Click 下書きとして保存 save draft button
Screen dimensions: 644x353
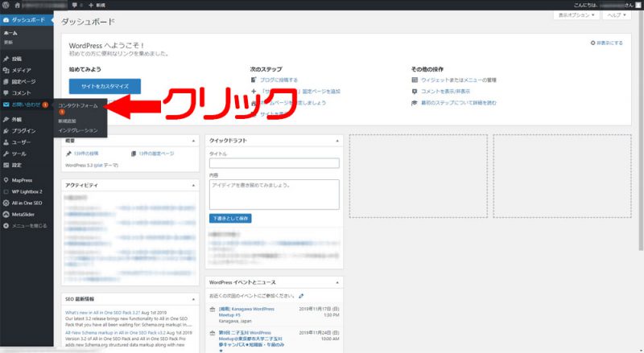(x=230, y=219)
